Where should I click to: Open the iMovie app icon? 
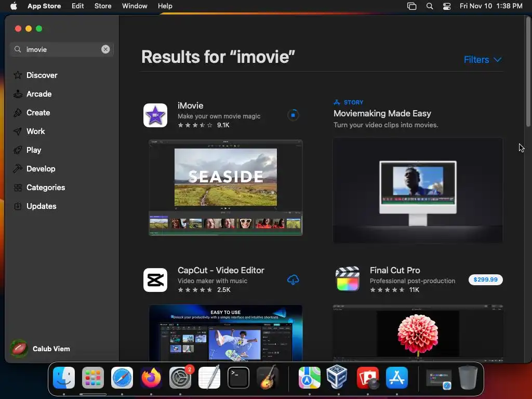(x=155, y=115)
